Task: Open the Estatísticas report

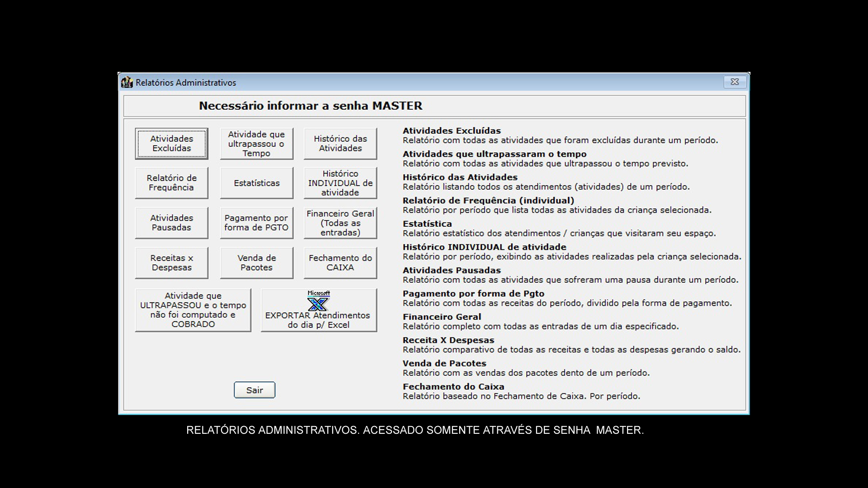Action: (x=256, y=183)
